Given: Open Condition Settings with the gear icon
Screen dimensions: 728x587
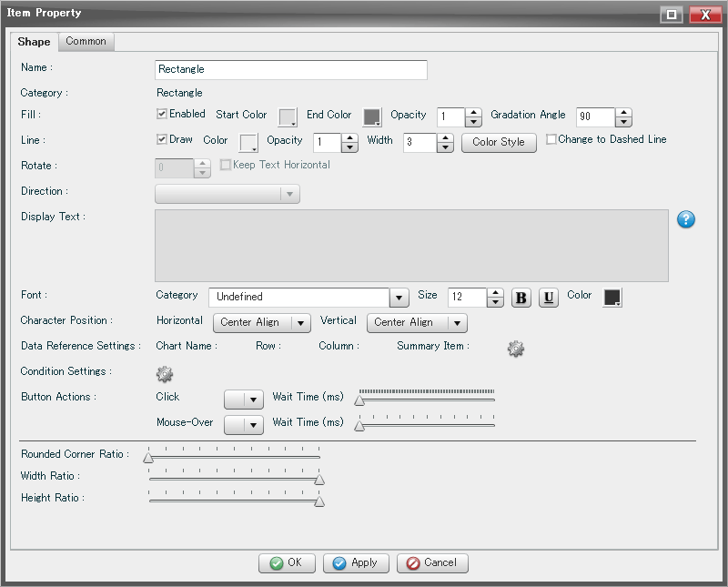Looking at the screenshot, I should pos(164,374).
